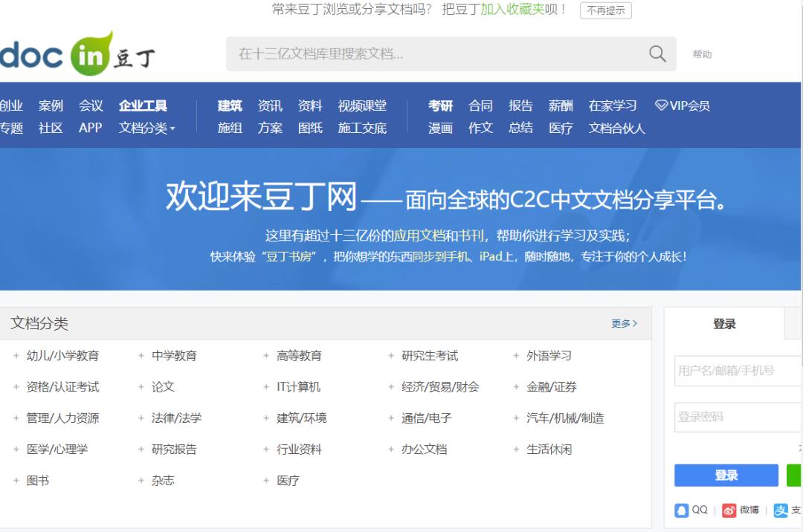Open the 报告 navigation link
803x532 pixels.
[x=520, y=106]
